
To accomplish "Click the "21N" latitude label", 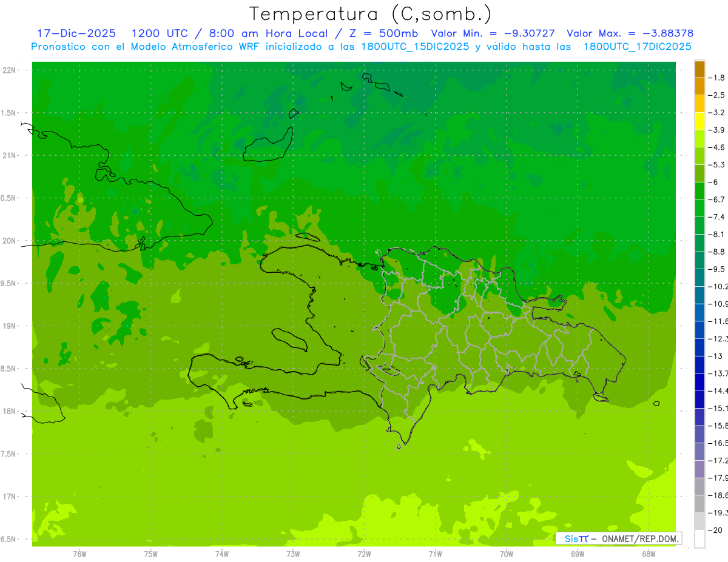I will tap(10, 155).
